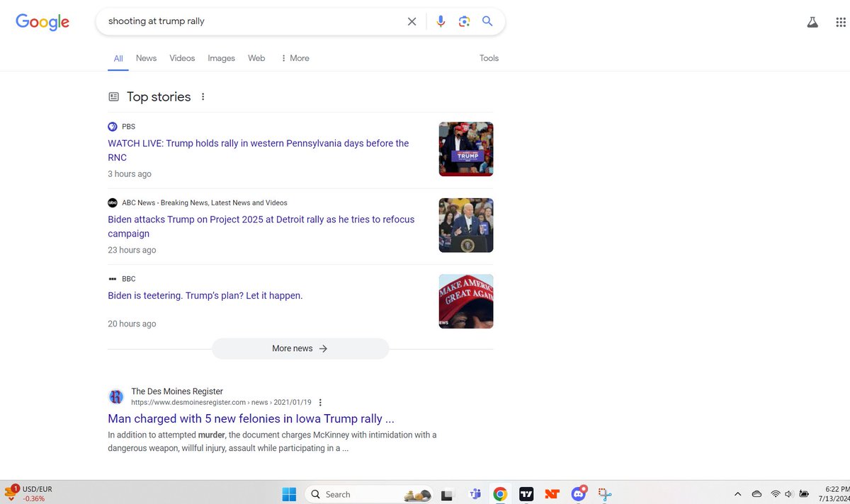Open the battery indicator in the tray
850x504 pixels.
804,493
